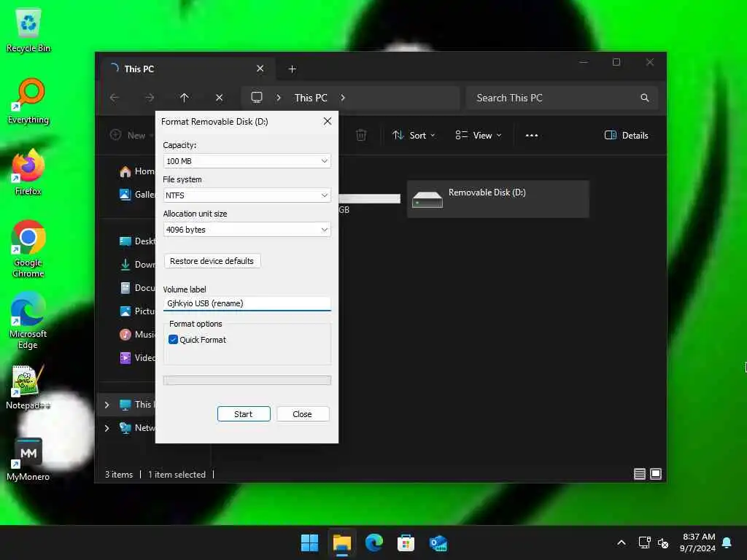Image resolution: width=747 pixels, height=560 pixels.
Task: Click the Search This PC box
Action: [562, 98]
